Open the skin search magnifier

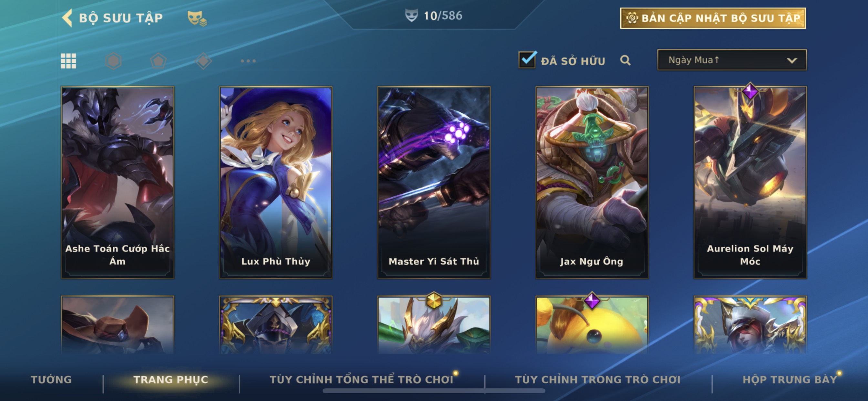pos(625,60)
